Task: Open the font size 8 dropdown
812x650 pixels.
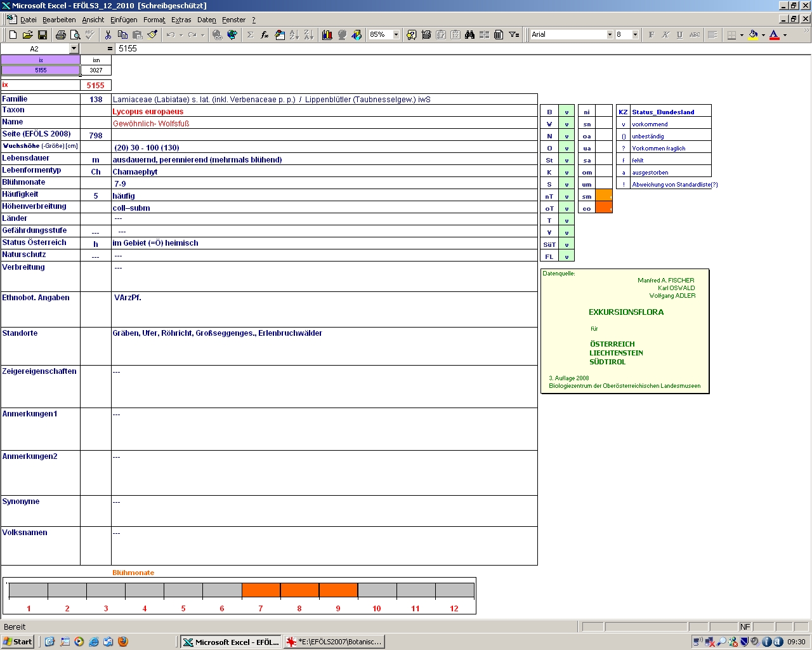Action: point(635,35)
